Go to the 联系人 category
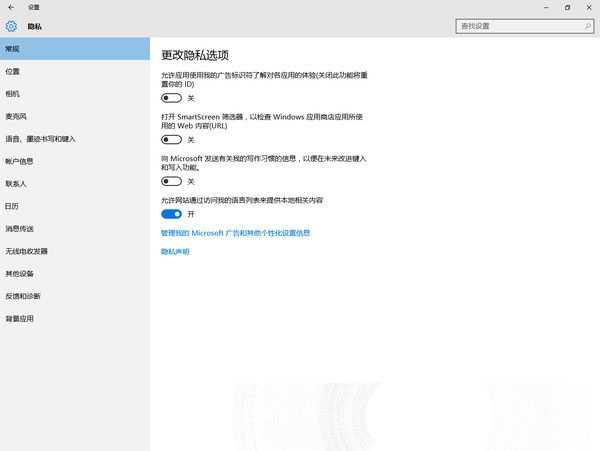Image resolution: width=600 pixels, height=451 pixels. click(x=75, y=184)
